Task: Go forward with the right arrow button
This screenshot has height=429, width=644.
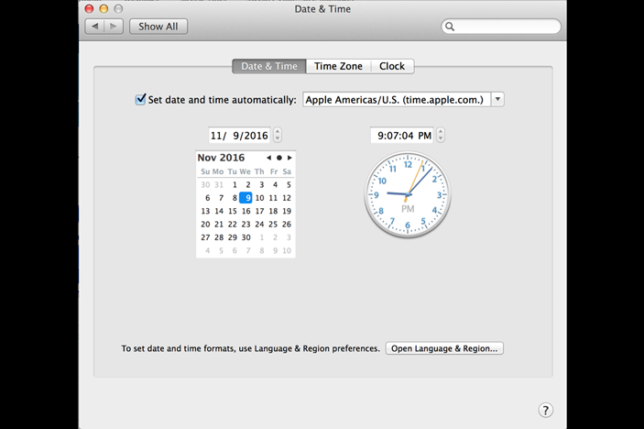Action: coord(114,26)
